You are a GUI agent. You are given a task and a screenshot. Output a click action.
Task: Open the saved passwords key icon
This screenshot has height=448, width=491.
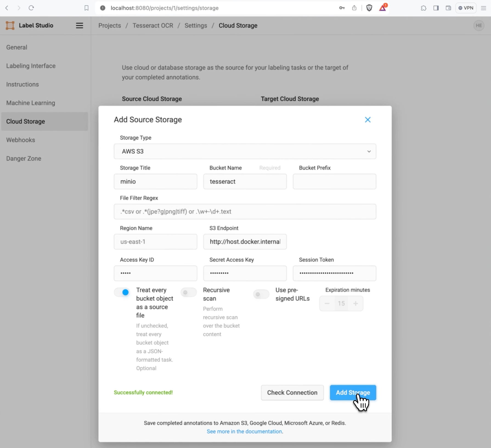pos(342,8)
